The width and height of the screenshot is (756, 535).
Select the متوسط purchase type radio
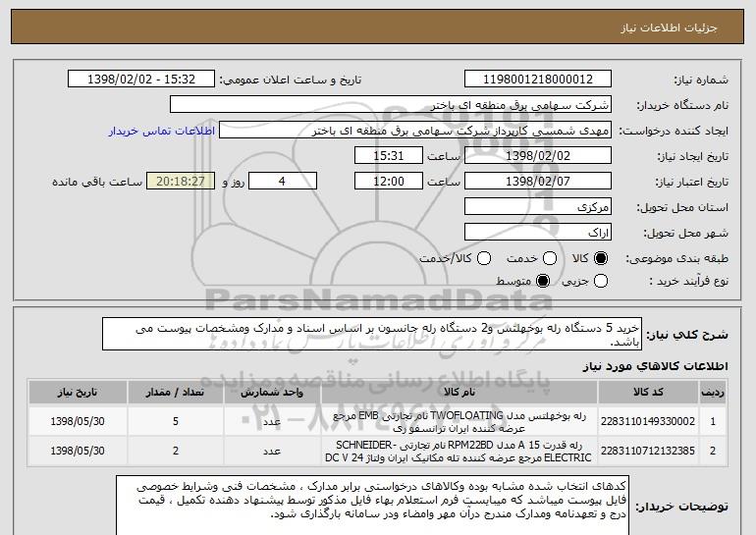(x=543, y=281)
